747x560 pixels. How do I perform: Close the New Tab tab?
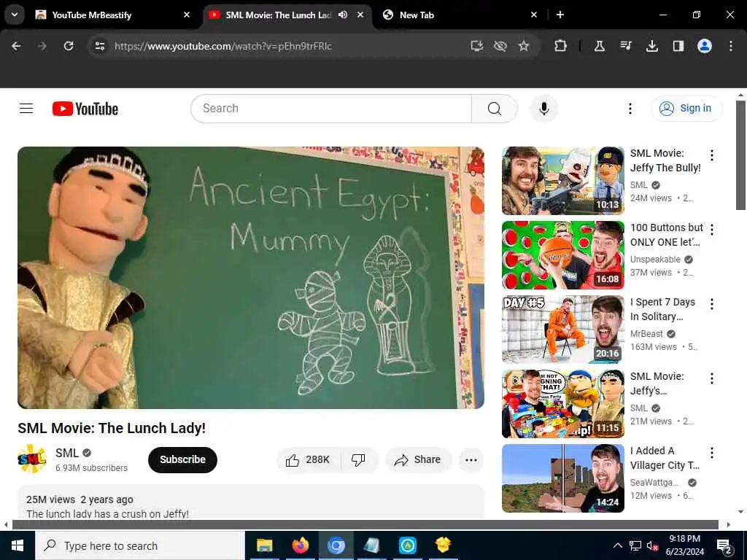534,15
